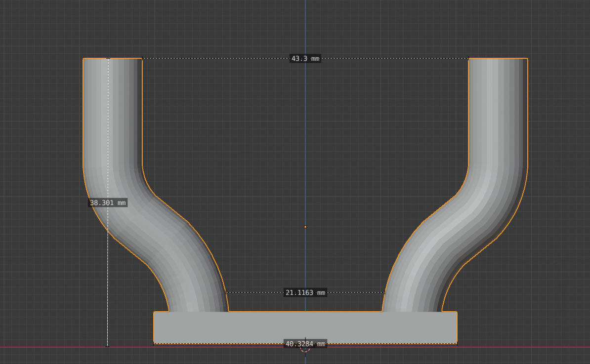Viewport: 590px width, 364px height.
Task: Click the flat rectangular base plate
Action: tap(247, 327)
